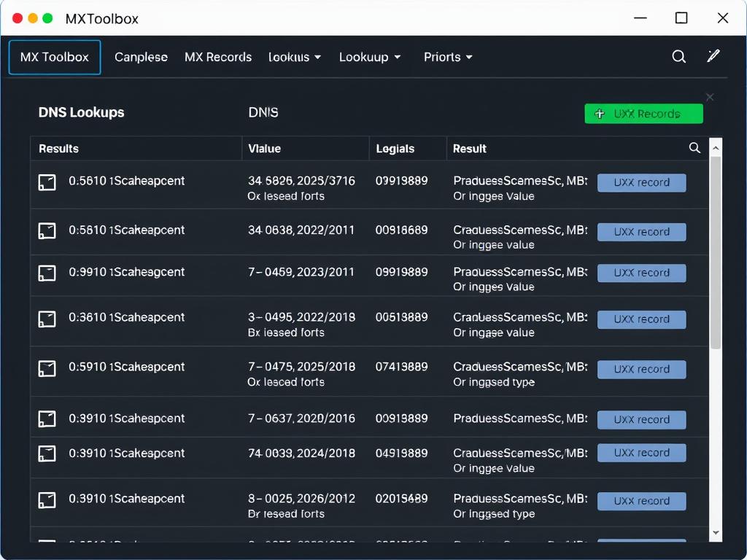
Task: Click the Legials number 07413889
Action: (x=402, y=367)
